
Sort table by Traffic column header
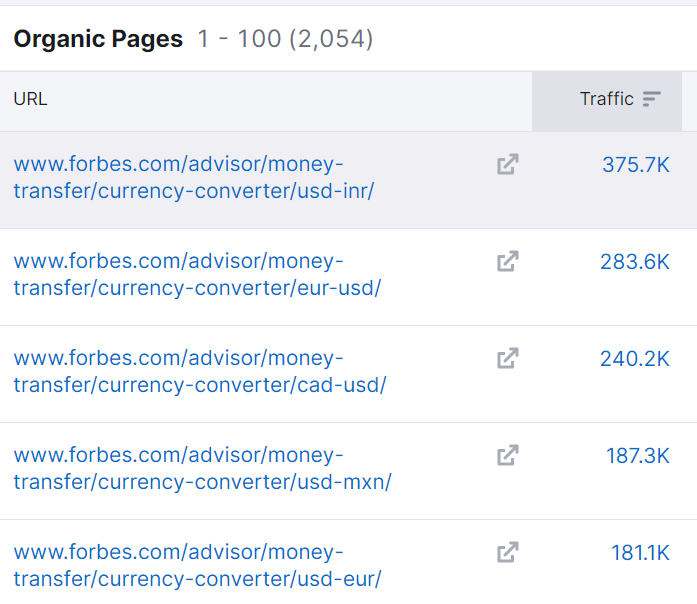tap(607, 101)
